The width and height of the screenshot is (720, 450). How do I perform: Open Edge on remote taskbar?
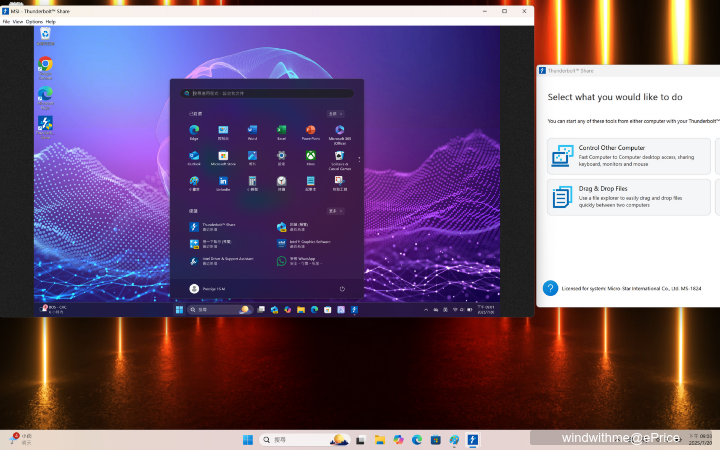315,309
